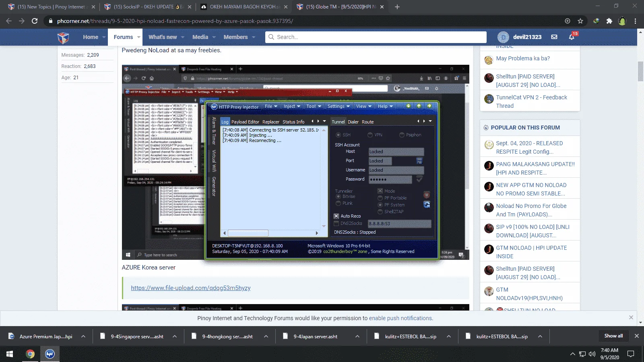Open the vertical Virtual Wifi side tab

214,160
